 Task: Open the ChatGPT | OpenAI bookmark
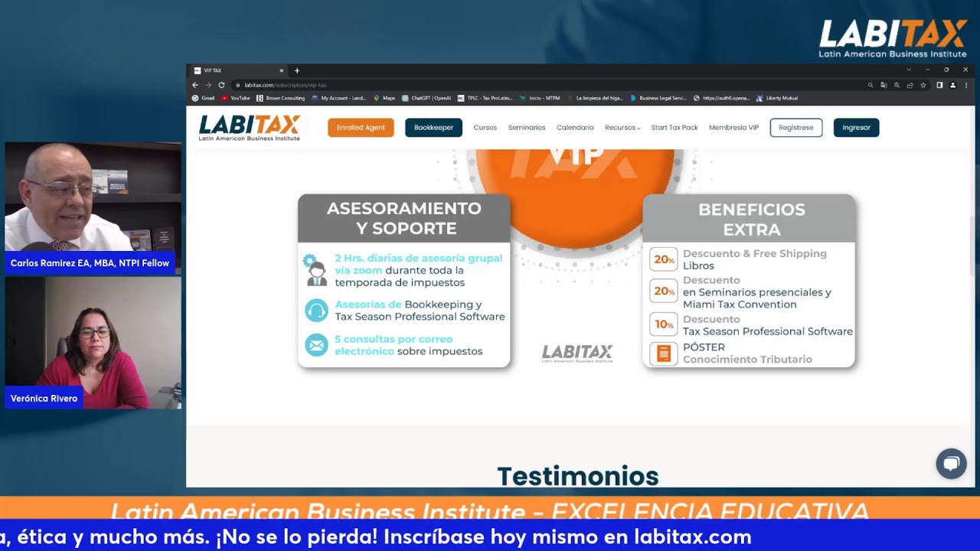tap(427, 98)
